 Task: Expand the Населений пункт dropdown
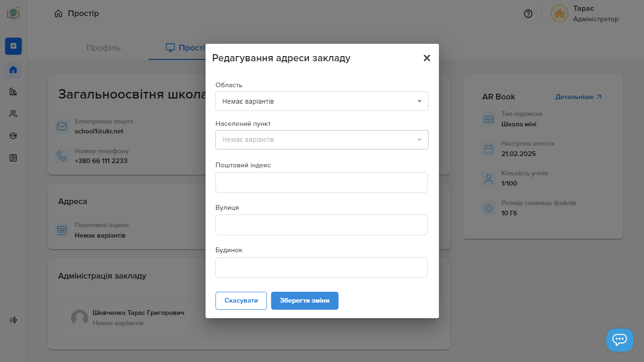pyautogui.click(x=322, y=140)
